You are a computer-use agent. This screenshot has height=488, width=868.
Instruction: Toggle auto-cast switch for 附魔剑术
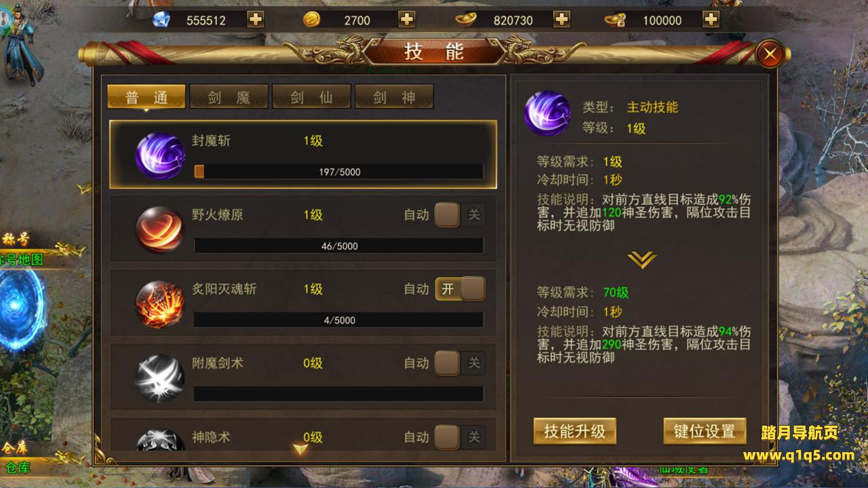pyautogui.click(x=460, y=363)
